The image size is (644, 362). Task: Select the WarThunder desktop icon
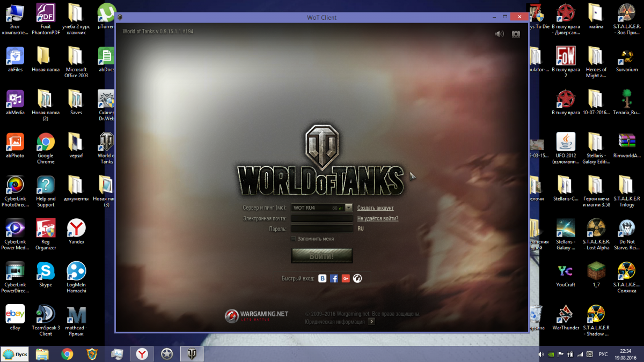(x=566, y=317)
